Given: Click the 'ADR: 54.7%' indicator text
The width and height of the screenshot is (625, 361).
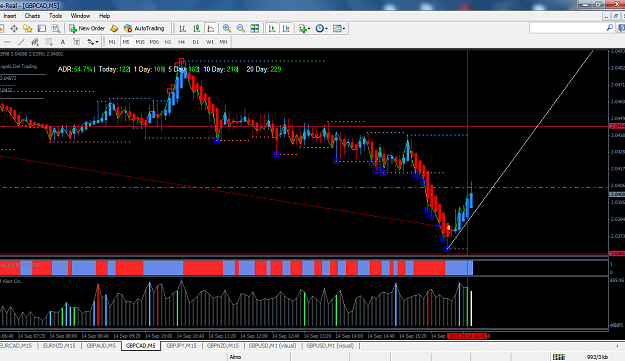Looking at the screenshot, I should [x=75, y=69].
